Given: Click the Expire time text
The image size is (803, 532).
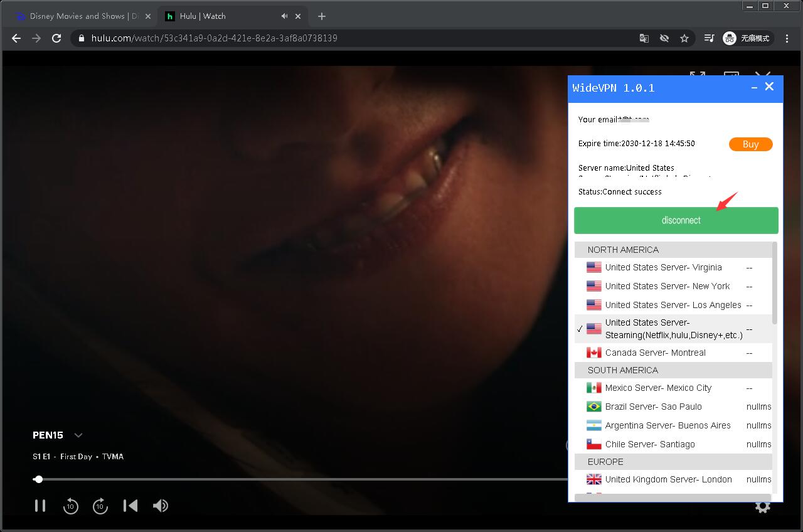Looking at the screenshot, I should [637, 144].
